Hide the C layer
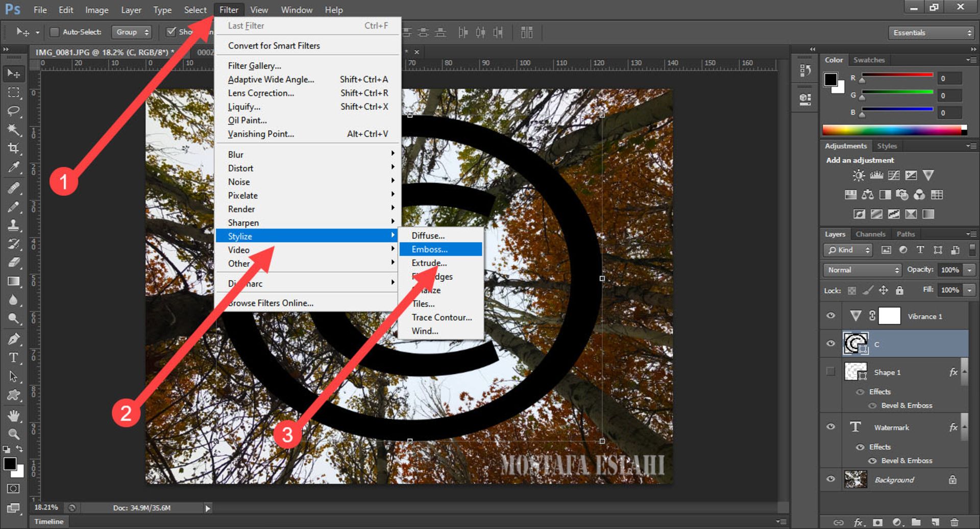The width and height of the screenshot is (980, 529). pyautogui.click(x=830, y=343)
